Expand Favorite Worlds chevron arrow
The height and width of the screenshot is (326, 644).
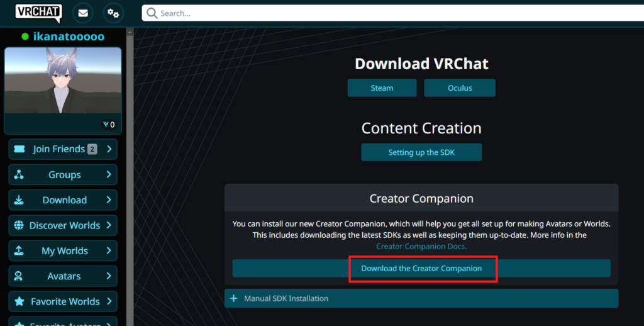coord(109,301)
